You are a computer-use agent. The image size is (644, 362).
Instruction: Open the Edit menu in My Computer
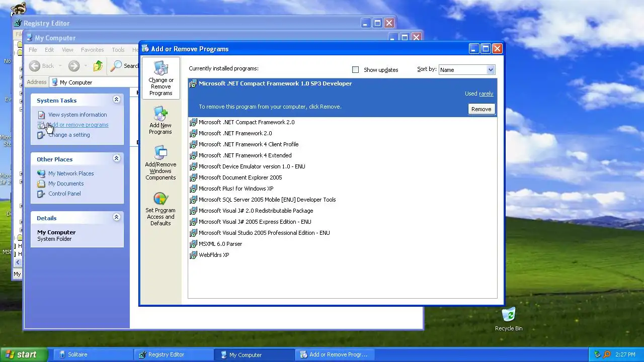[49, 50]
